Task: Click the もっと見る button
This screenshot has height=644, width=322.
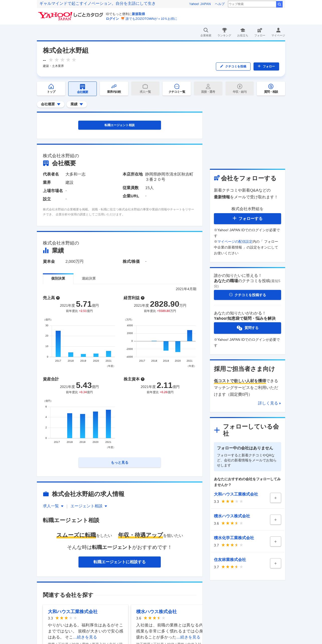Action: 120,462
